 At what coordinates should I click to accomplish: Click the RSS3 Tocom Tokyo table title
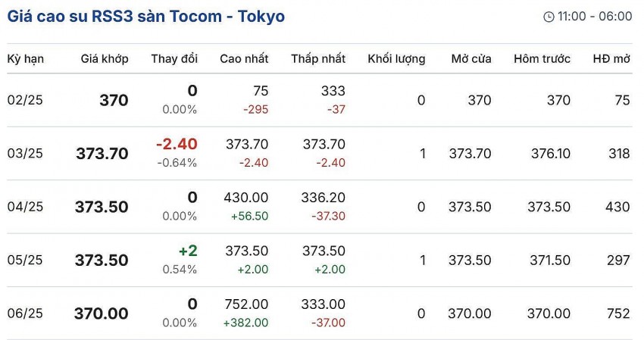[x=146, y=16]
